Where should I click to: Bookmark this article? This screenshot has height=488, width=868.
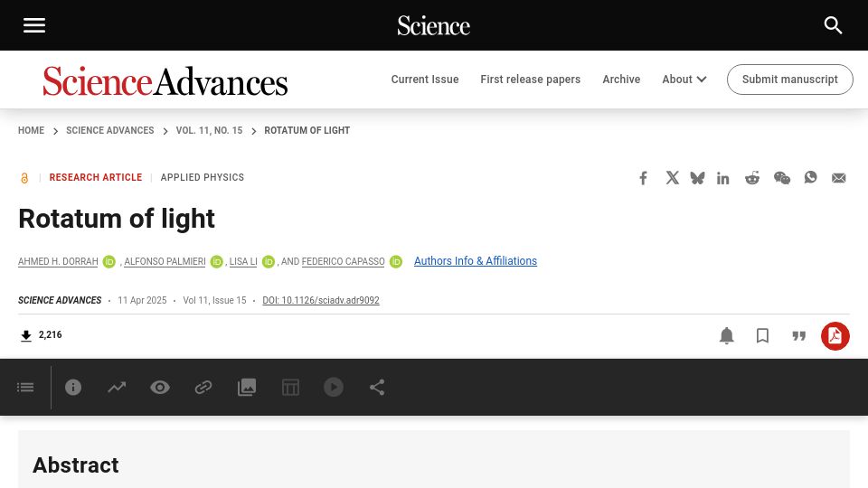coord(762,336)
